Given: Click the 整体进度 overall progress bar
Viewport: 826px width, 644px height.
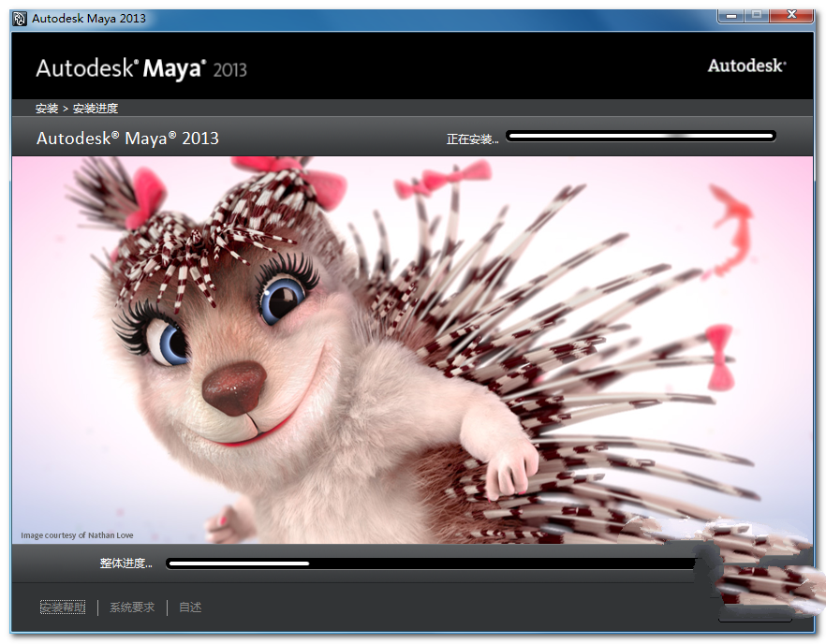Looking at the screenshot, I should point(432,563).
